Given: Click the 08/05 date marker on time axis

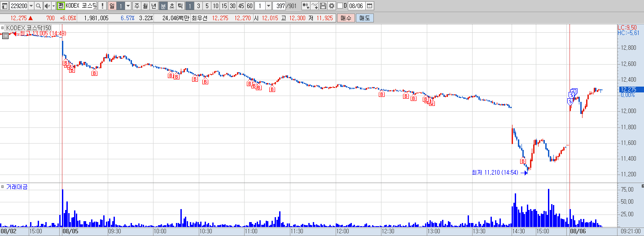Looking at the screenshot, I should coord(70,232).
